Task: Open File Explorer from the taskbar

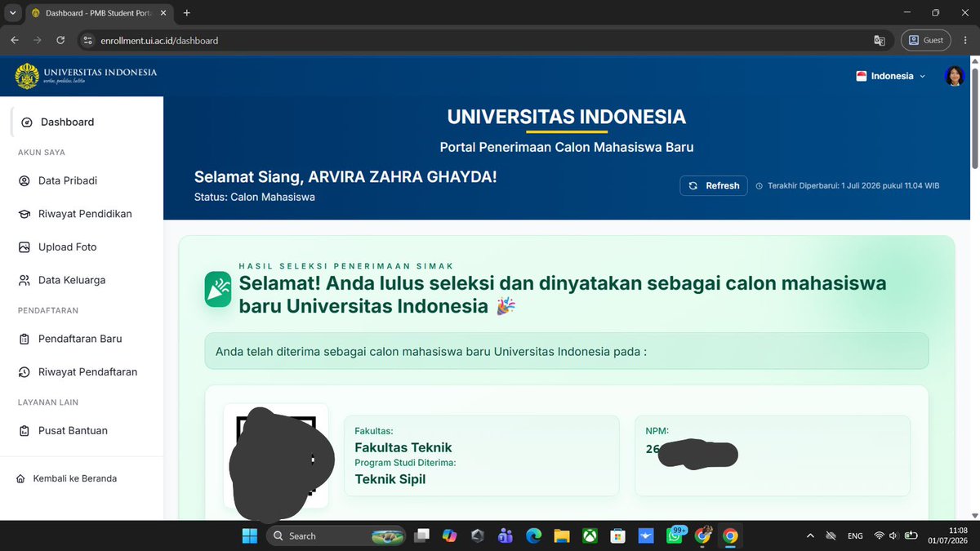Action: point(562,536)
